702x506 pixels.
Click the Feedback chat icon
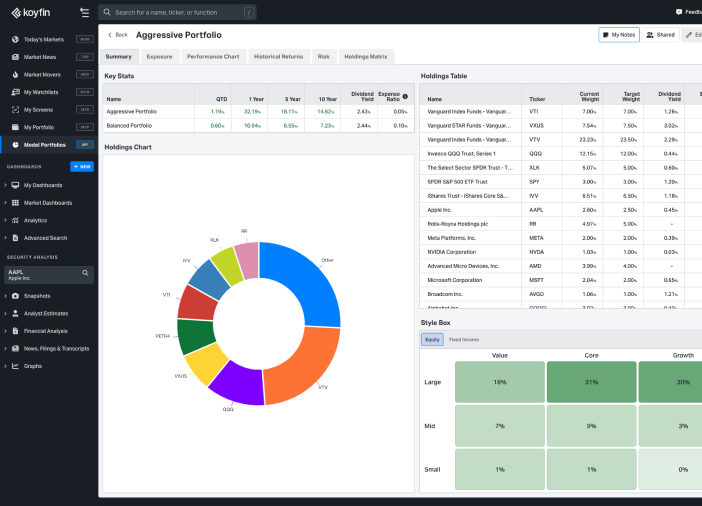[x=679, y=12]
